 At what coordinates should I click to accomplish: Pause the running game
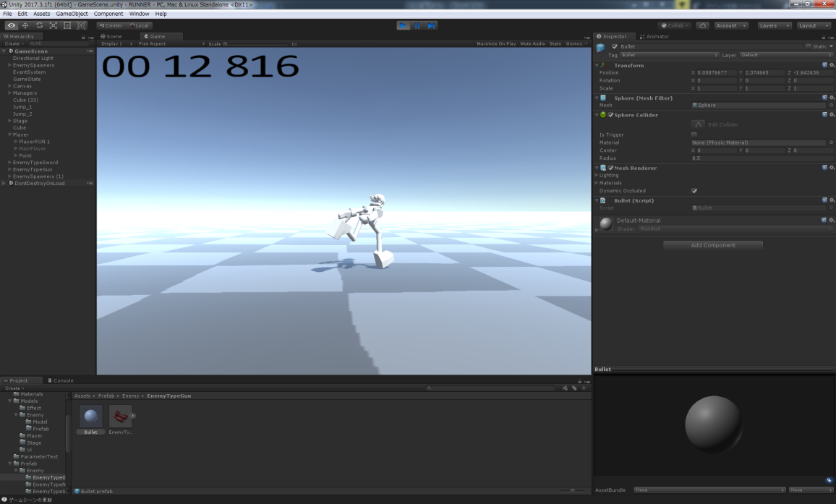417,25
